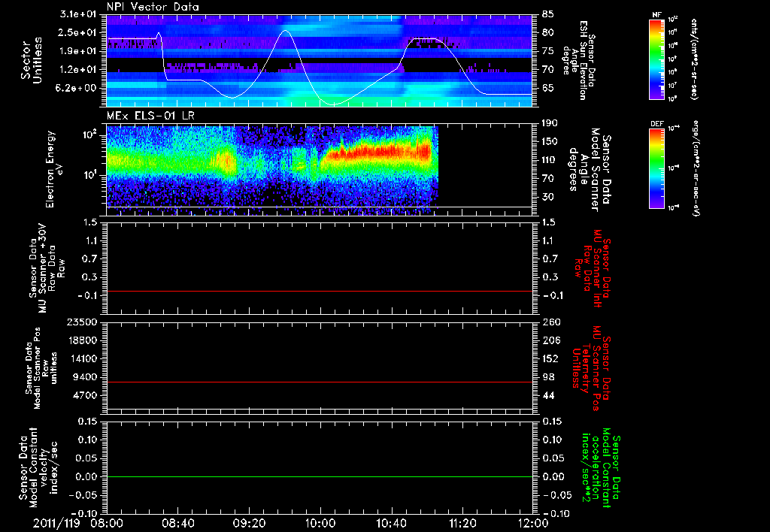Click the "MU Scanner +30V Raw Data" axis title
Image resolution: width=770 pixels, height=532 pixels.
pos(47,268)
